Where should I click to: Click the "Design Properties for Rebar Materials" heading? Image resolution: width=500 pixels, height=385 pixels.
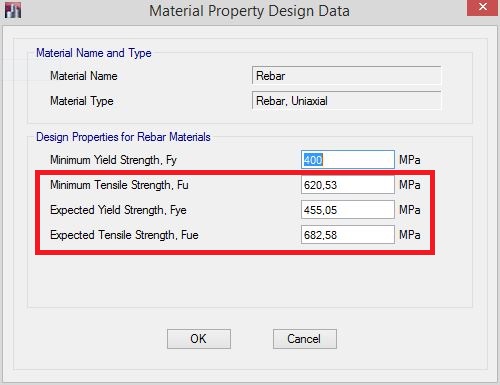click(123, 137)
